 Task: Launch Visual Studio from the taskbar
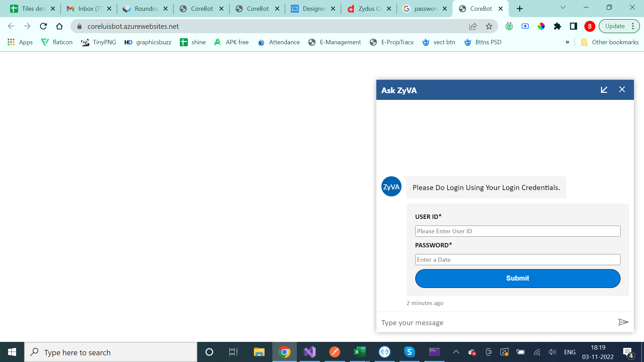click(x=310, y=352)
